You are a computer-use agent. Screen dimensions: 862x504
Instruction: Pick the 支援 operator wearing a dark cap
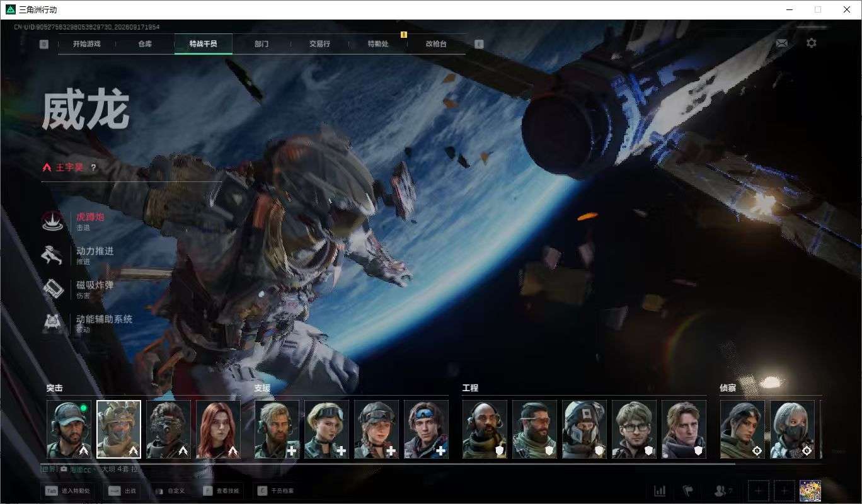(376, 429)
